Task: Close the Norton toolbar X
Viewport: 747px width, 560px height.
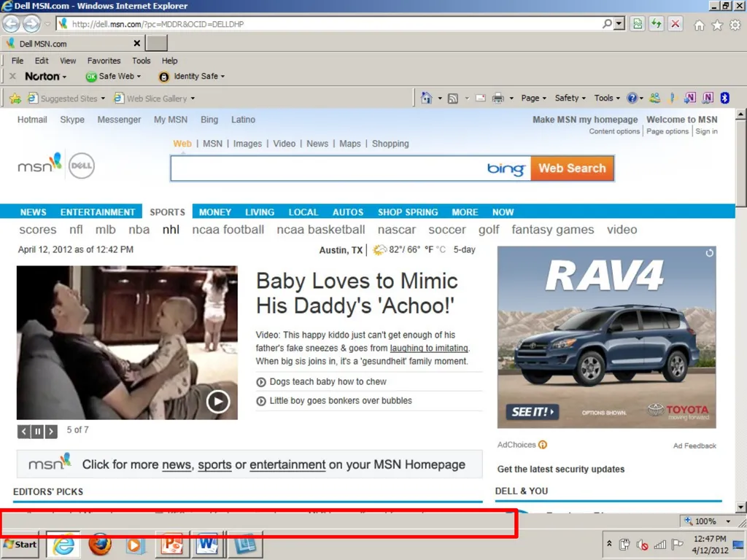Action: (x=13, y=76)
